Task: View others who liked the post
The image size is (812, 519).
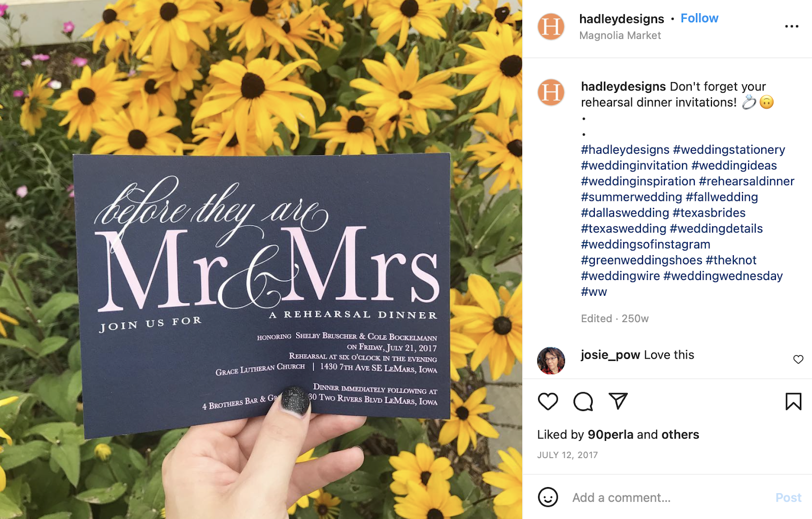Action: coord(680,435)
